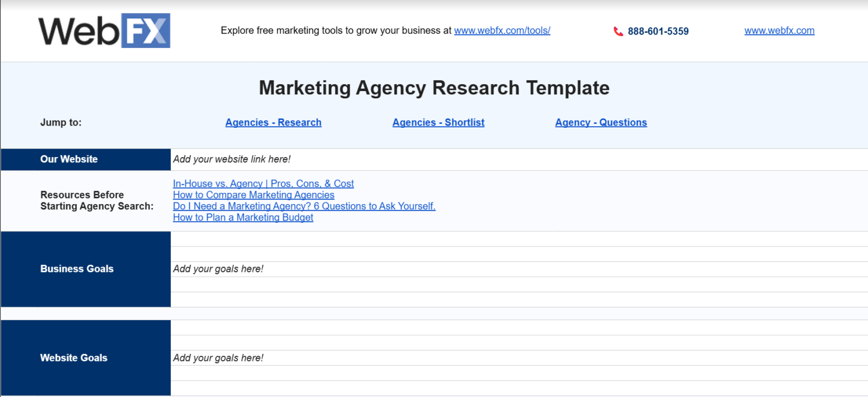Select the Business Goals header cell
This screenshot has width=868, height=397.
86,269
